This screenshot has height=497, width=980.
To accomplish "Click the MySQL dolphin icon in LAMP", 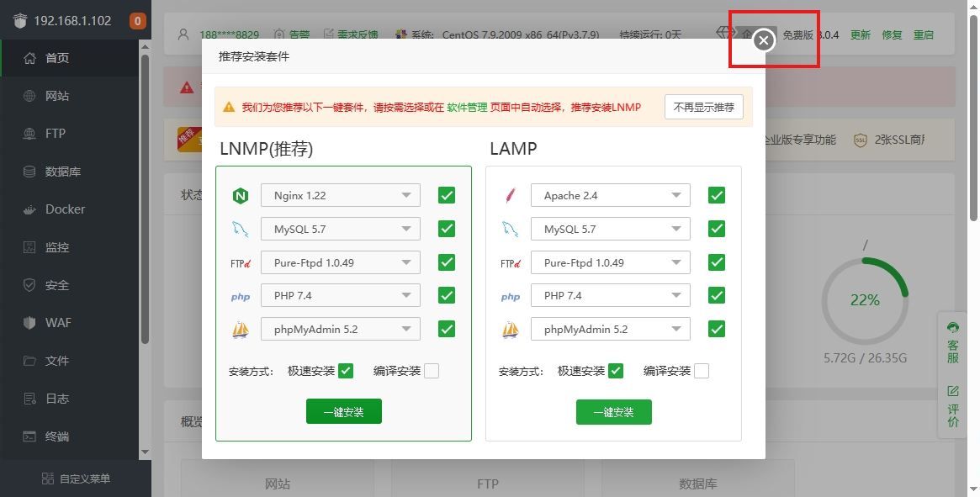I will [510, 230].
